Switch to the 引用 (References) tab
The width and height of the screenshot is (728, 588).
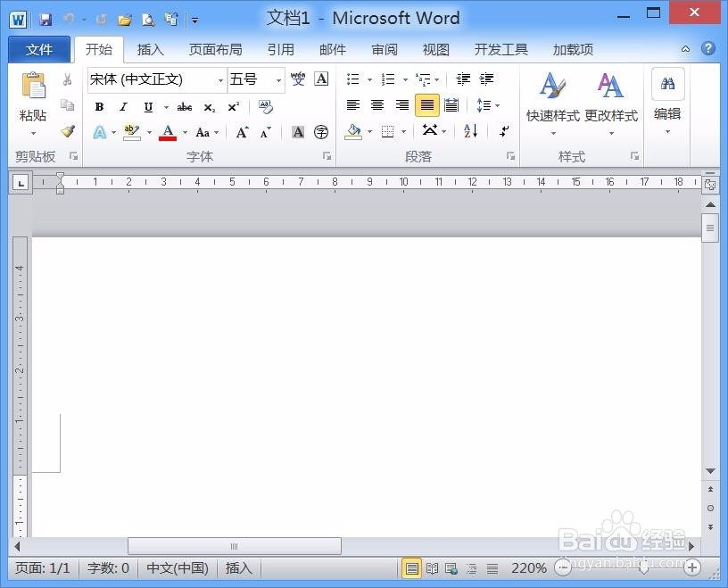click(280, 49)
